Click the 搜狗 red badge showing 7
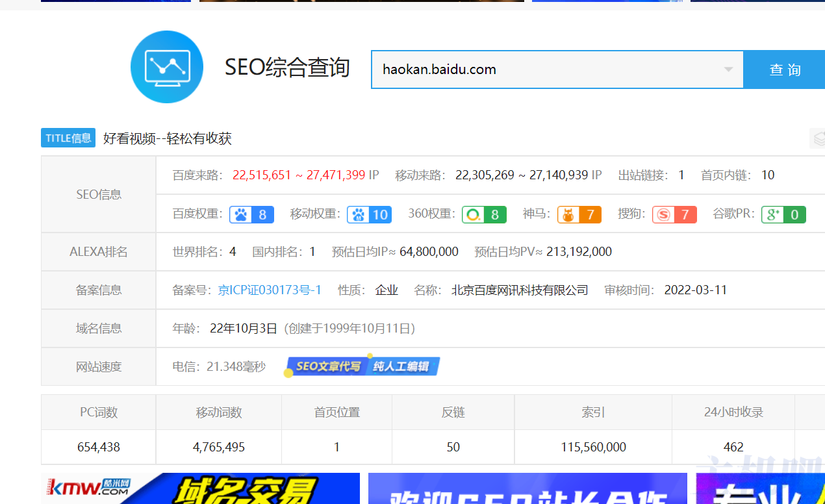This screenshot has height=504, width=825. (x=674, y=214)
